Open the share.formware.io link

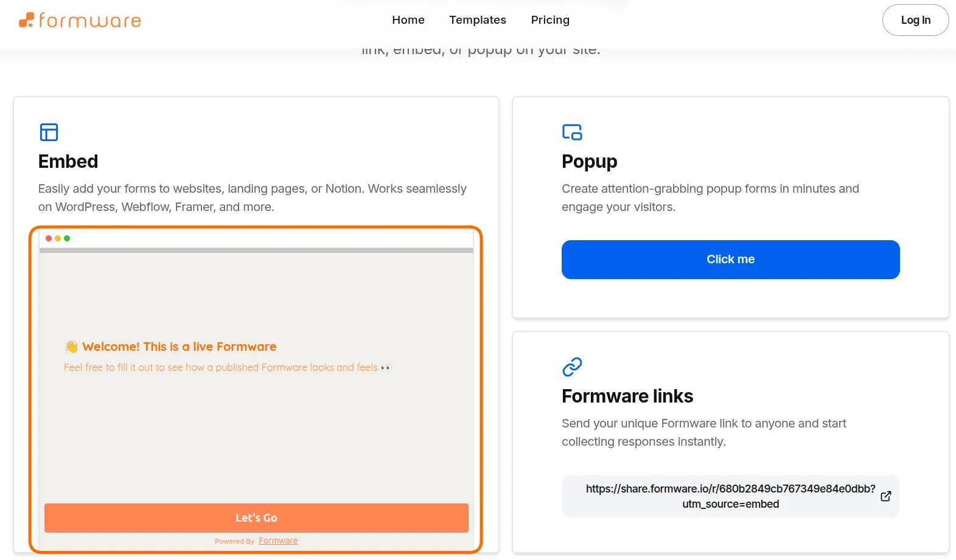[x=730, y=496]
